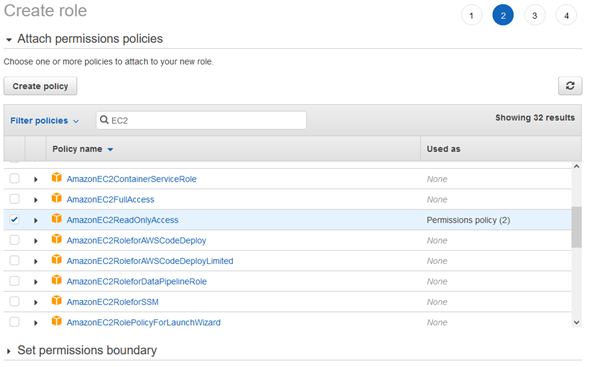Jump to wizard step 1

point(472,15)
